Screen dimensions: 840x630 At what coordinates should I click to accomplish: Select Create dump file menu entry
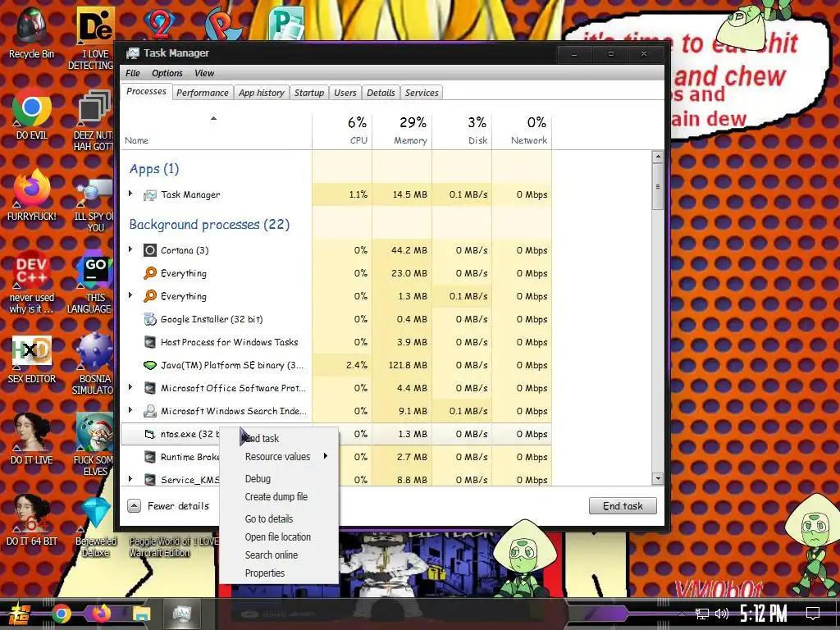point(279,496)
